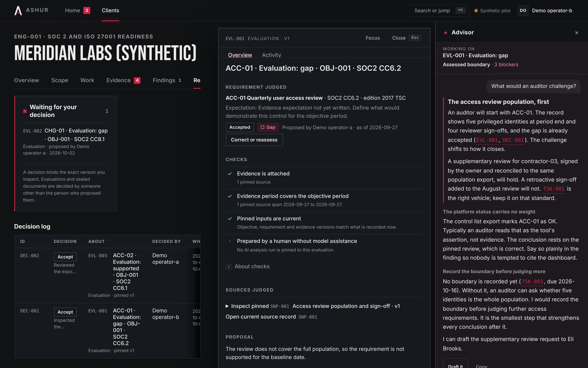Screen dimensions: 588x368
Task: Click the green check beside Evidence is attached
Action: pos(230,174)
